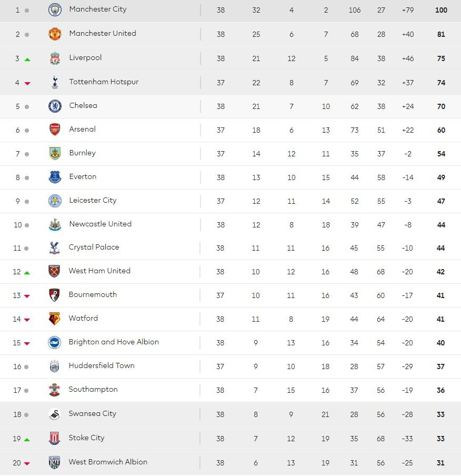Click Stoke City's green up-arrow indicator

point(27,439)
